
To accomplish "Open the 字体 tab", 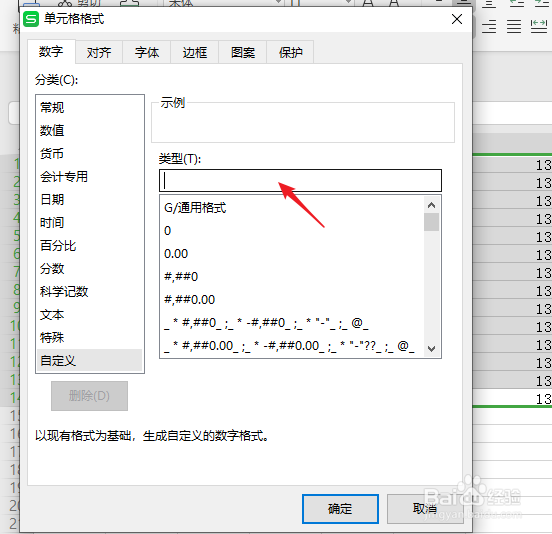I will (x=147, y=52).
